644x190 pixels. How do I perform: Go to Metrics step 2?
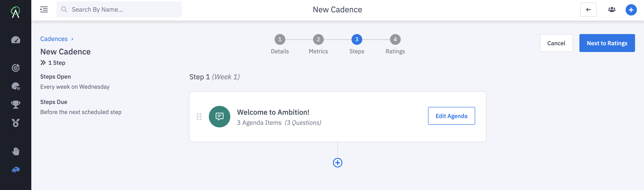pyautogui.click(x=318, y=39)
